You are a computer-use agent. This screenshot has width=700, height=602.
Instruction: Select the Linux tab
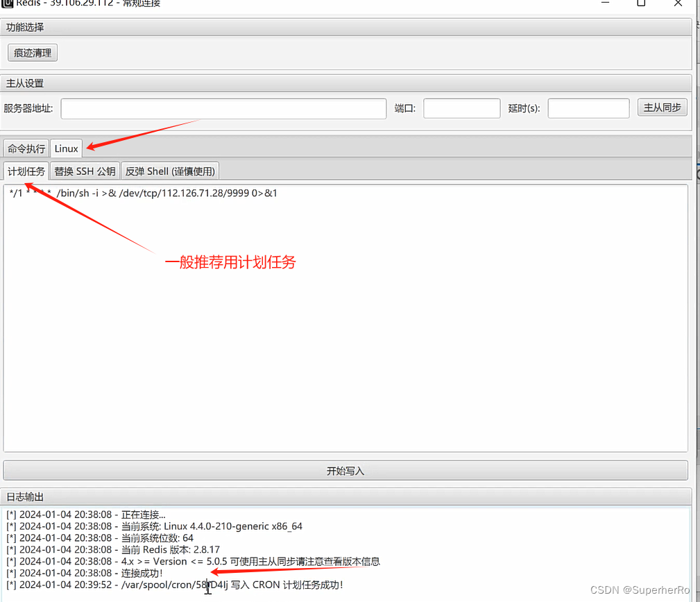pos(66,148)
